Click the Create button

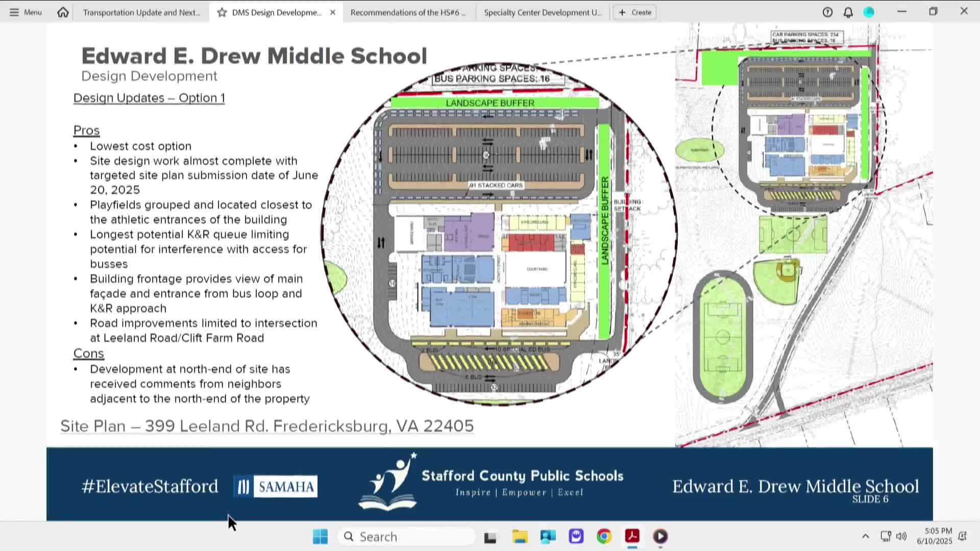(x=635, y=12)
